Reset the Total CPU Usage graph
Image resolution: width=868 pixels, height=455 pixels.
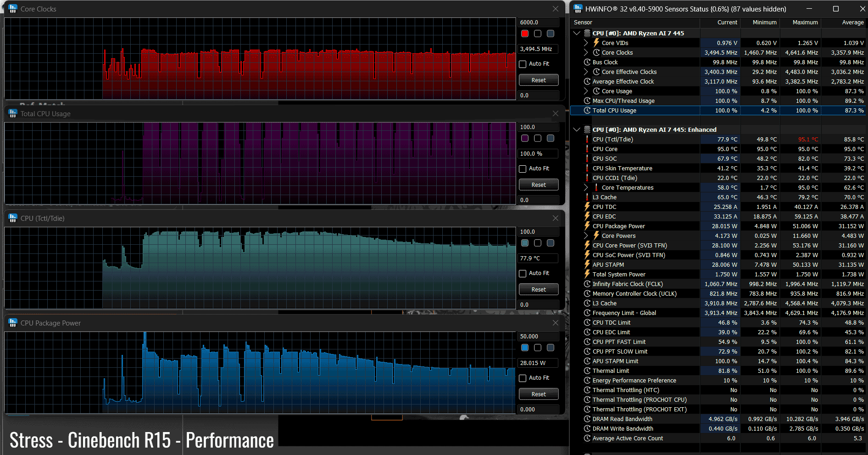539,185
